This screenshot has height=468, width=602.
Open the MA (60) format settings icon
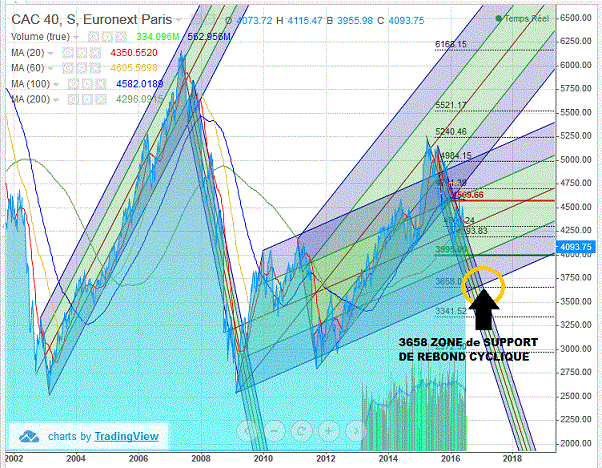tap(82, 68)
